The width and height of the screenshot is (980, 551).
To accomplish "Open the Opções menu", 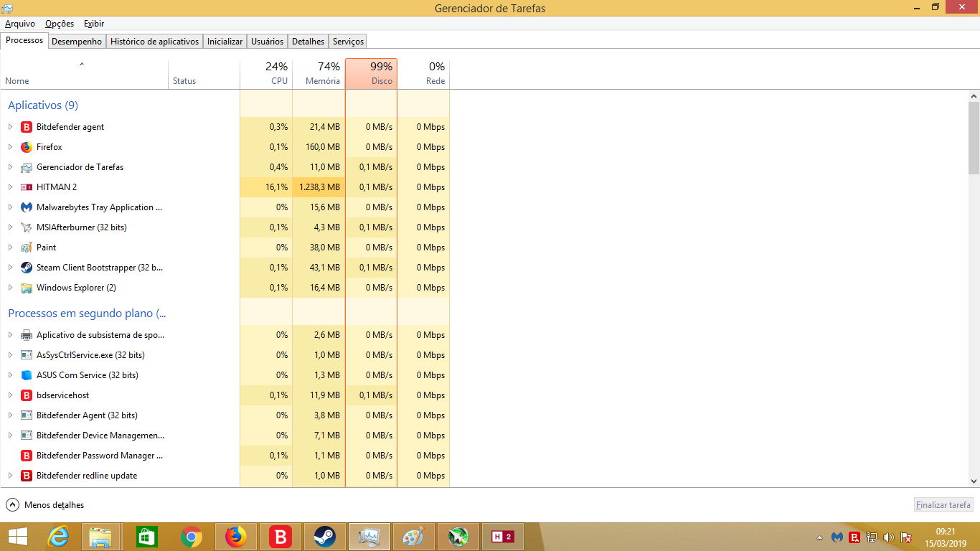I will coord(60,24).
